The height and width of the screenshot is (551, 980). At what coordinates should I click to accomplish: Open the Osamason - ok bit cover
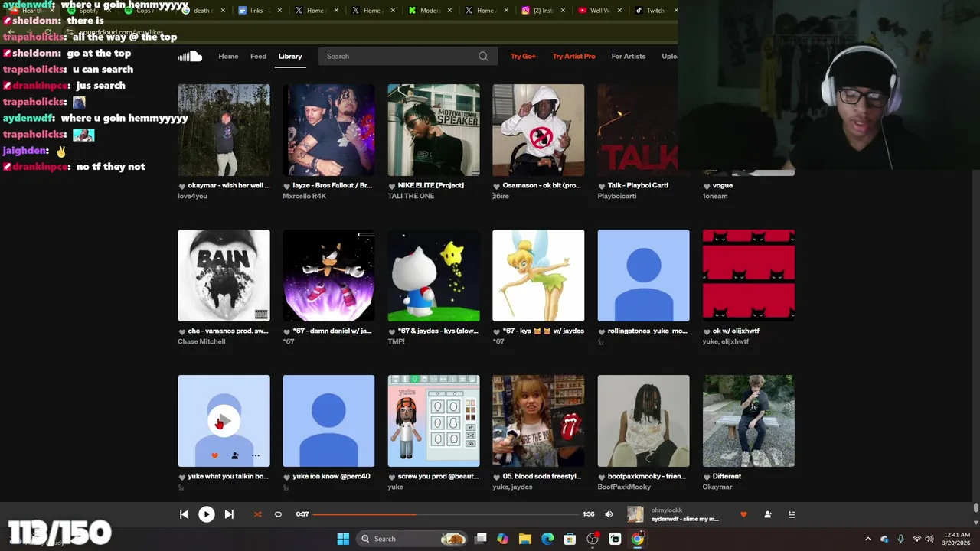coord(538,130)
